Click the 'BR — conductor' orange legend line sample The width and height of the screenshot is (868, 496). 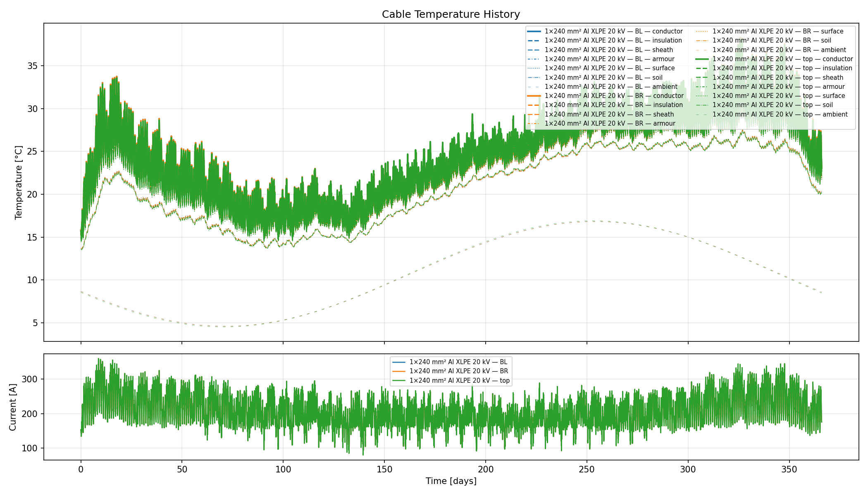534,96
